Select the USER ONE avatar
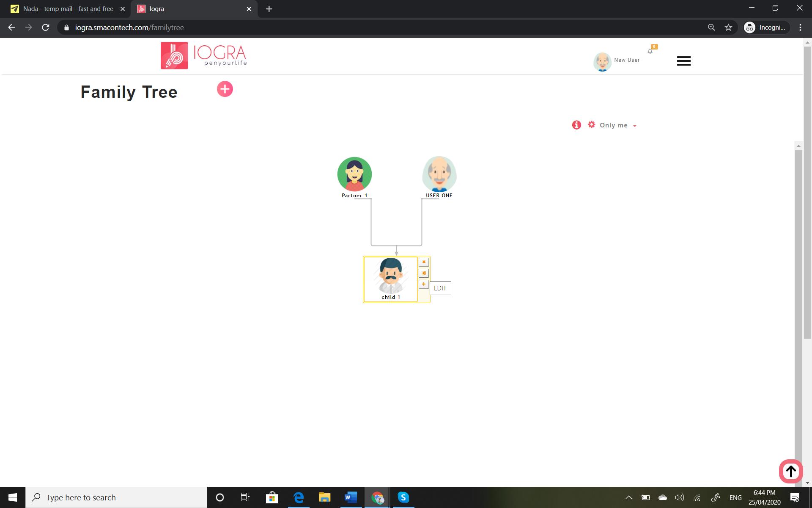Screen dimensions: 812x508 [439, 174]
